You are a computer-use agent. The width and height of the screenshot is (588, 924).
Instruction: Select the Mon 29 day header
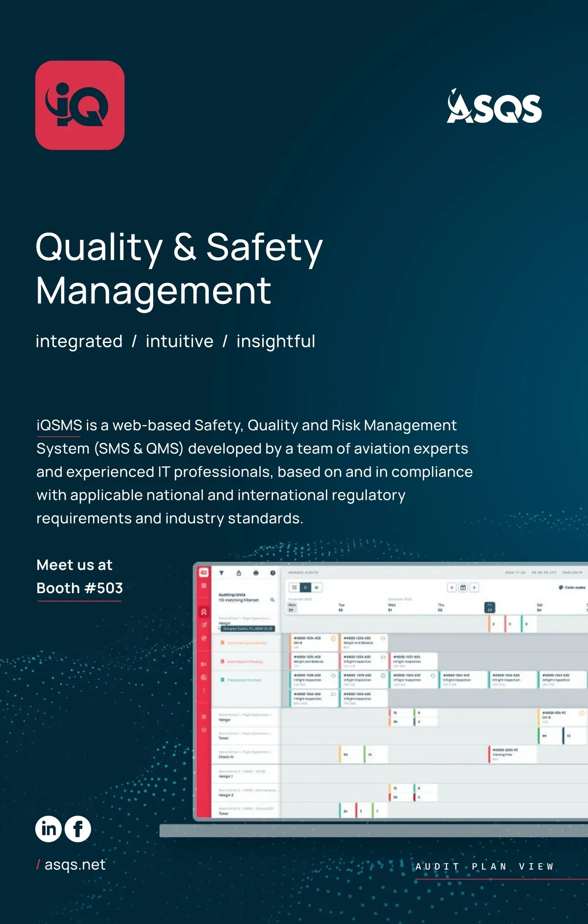292,608
